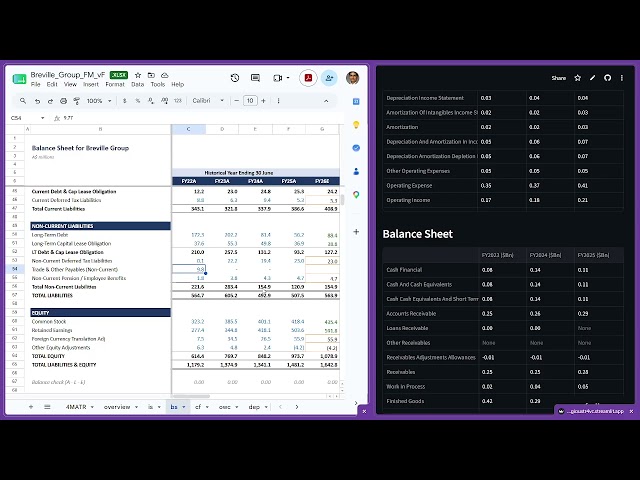Undo the last spreadsheet action

point(37,101)
